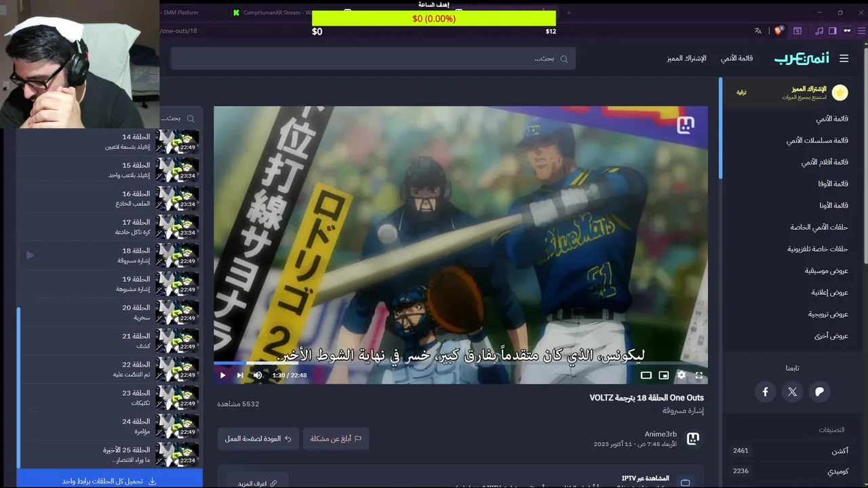Open the browser main menu icon

pos(860,30)
